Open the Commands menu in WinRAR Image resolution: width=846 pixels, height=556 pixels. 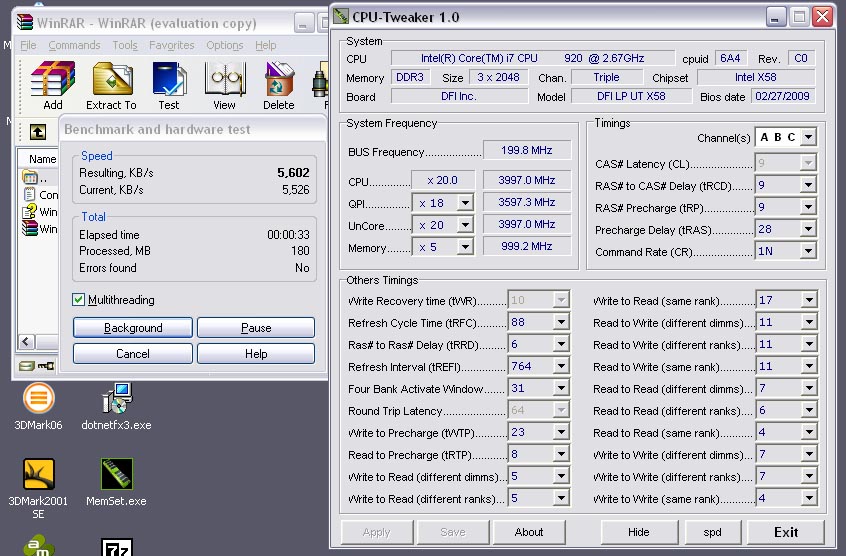pyautogui.click(x=74, y=45)
